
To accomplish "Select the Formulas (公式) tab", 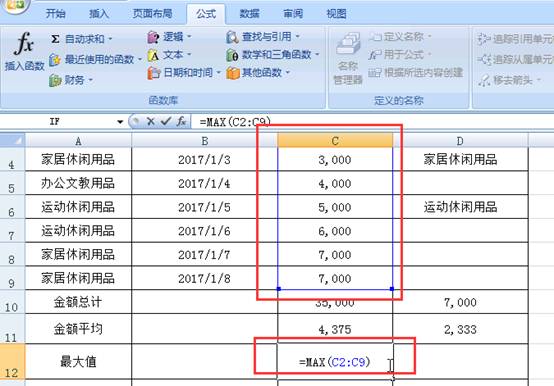I will pos(206,14).
